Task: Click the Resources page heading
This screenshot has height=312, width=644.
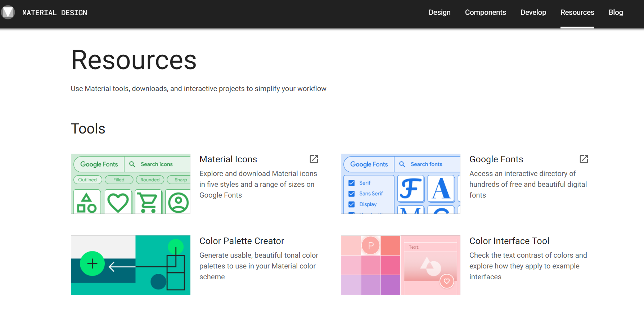Action: (134, 60)
